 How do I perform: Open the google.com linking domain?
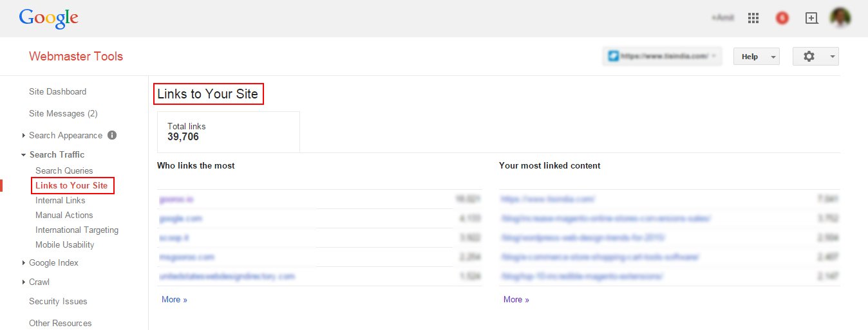coord(181,219)
